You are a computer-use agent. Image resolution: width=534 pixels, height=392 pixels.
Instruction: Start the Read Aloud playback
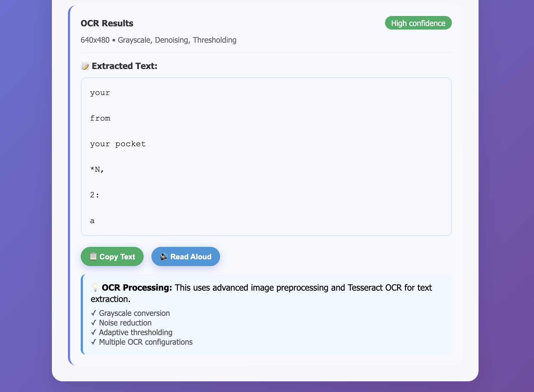pyautogui.click(x=186, y=256)
